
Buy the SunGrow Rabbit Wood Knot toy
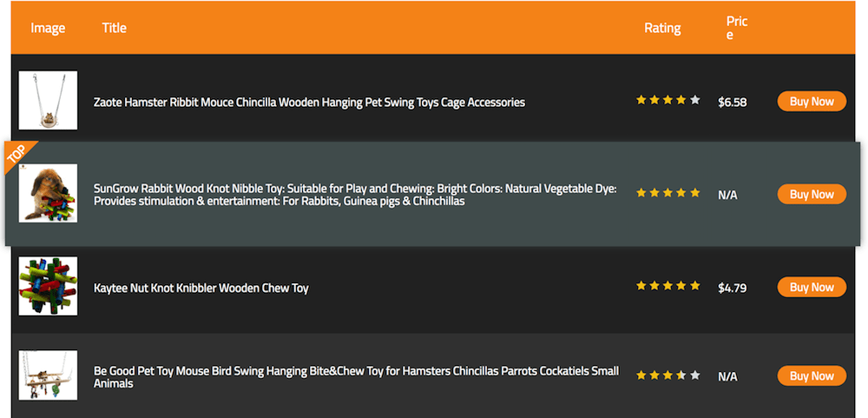pos(812,194)
